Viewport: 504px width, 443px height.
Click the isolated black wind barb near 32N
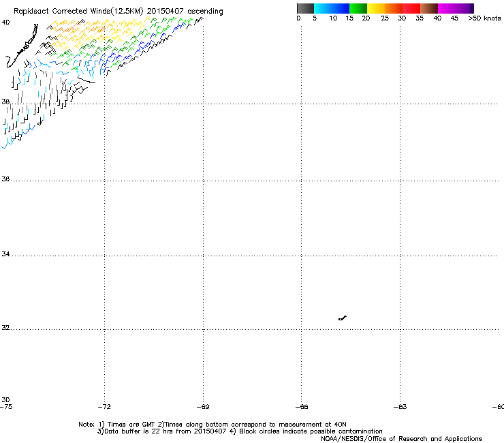click(343, 318)
